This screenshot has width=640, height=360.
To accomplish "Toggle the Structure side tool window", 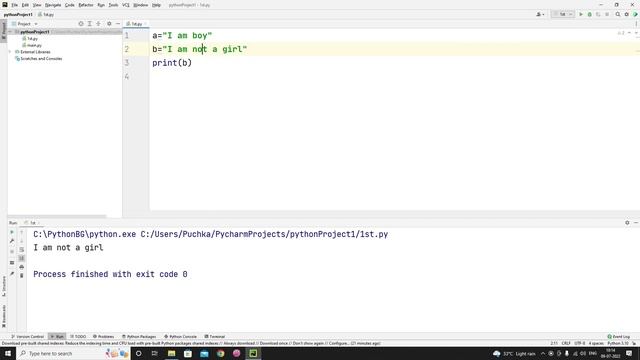I will point(4,286).
